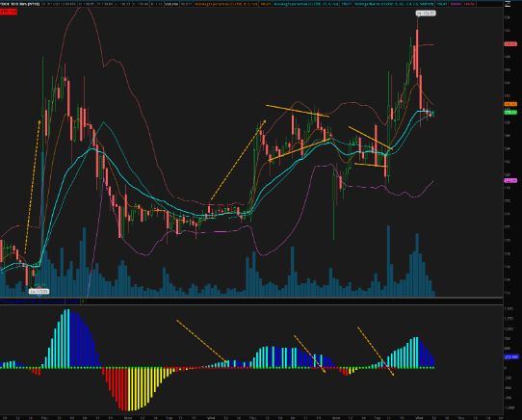Click the small icon beside lower study title
The image size is (522, 420).
tap(83, 302)
